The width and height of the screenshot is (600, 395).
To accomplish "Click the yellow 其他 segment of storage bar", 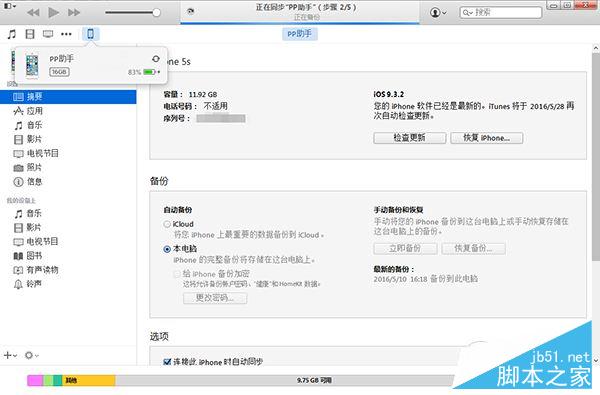I will click(x=88, y=380).
